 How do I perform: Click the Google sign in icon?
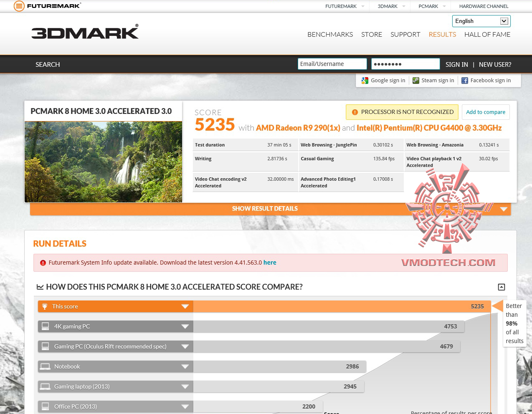pos(365,81)
